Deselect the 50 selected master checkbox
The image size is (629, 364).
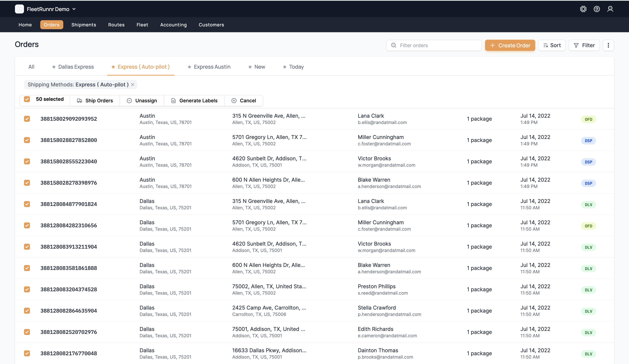tap(27, 99)
